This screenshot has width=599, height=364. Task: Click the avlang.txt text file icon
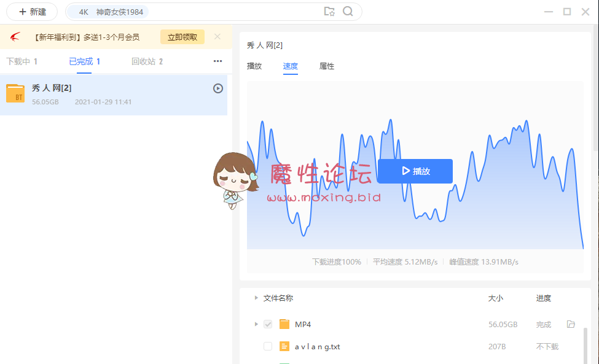tap(284, 346)
